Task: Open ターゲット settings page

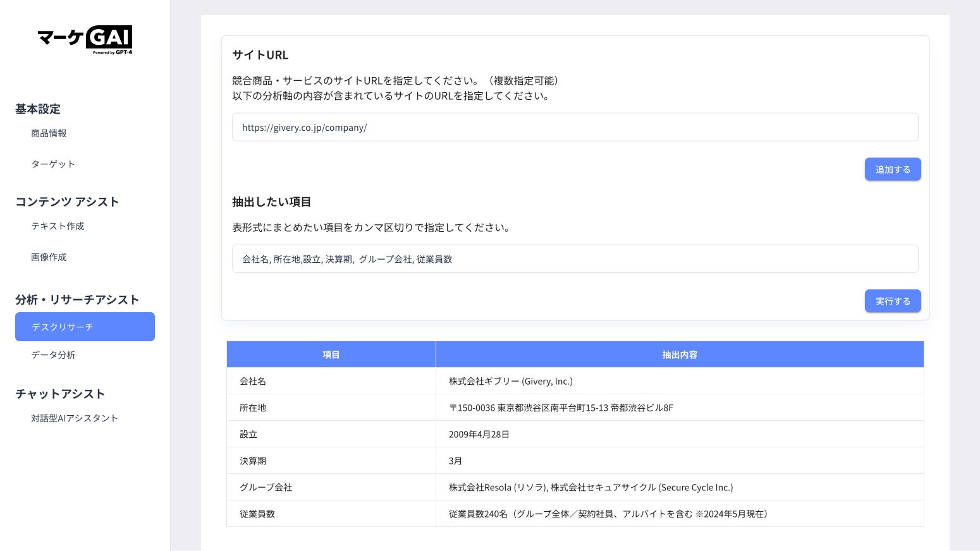Action: coord(53,164)
